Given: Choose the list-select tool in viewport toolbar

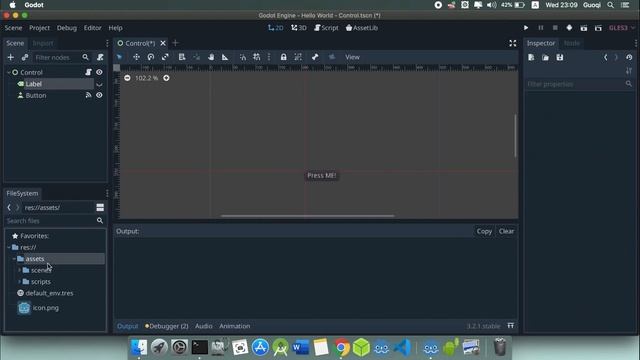Looking at the screenshot, I should pyautogui.click(x=182, y=57).
